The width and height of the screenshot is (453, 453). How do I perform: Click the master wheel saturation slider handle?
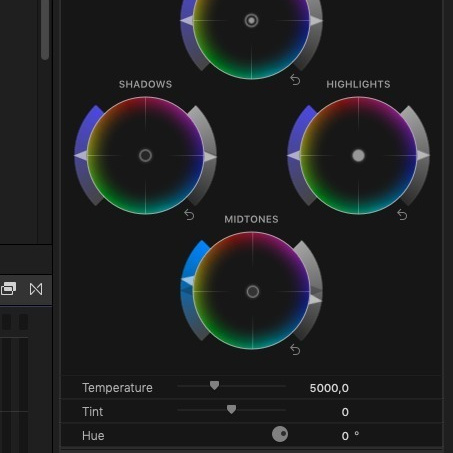[187, 21]
